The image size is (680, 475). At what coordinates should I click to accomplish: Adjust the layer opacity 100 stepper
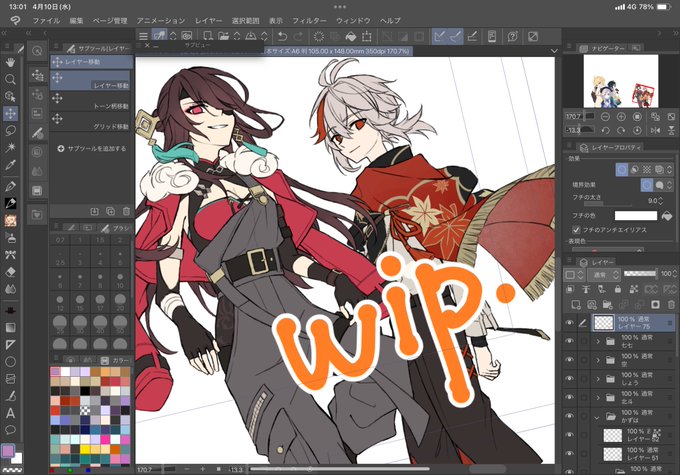click(675, 274)
